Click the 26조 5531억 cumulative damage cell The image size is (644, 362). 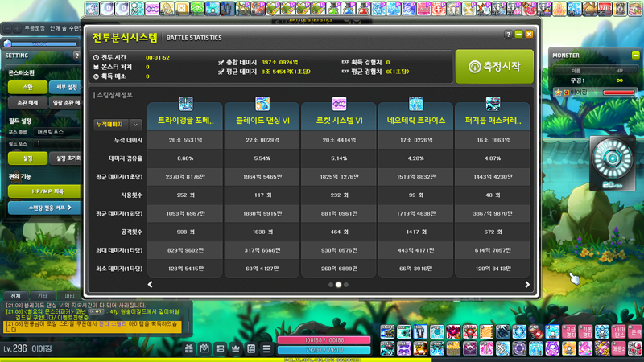click(x=185, y=140)
